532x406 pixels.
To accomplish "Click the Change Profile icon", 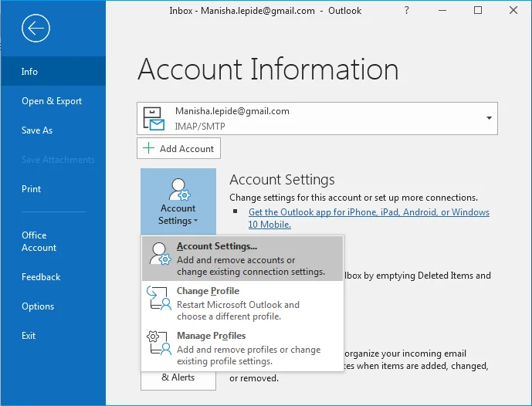I will (x=159, y=298).
